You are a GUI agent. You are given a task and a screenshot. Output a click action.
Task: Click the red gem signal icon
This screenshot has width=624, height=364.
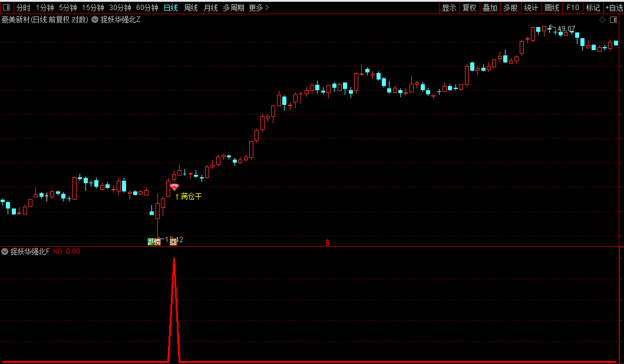coord(174,187)
